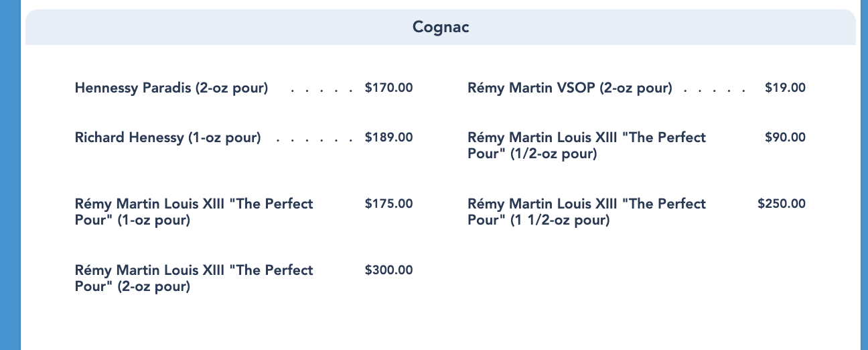Click the $175.00 price
This screenshot has width=868, height=350.
[388, 204]
